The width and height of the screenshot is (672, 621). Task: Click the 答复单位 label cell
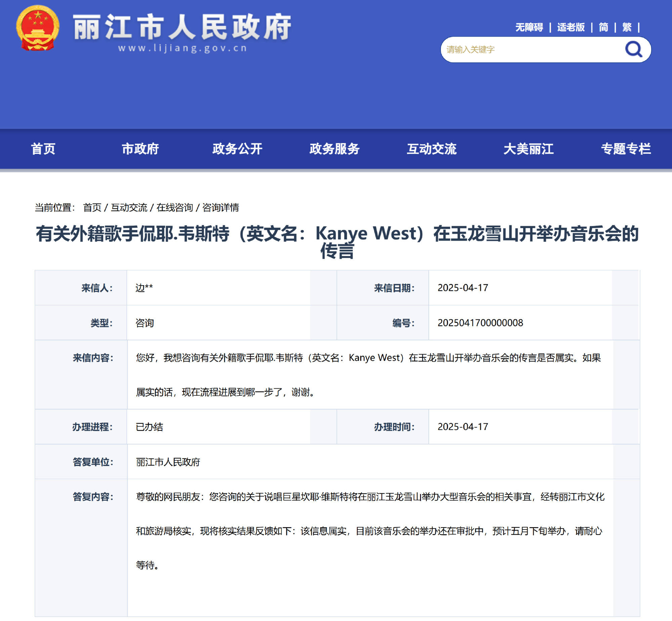[x=81, y=462]
